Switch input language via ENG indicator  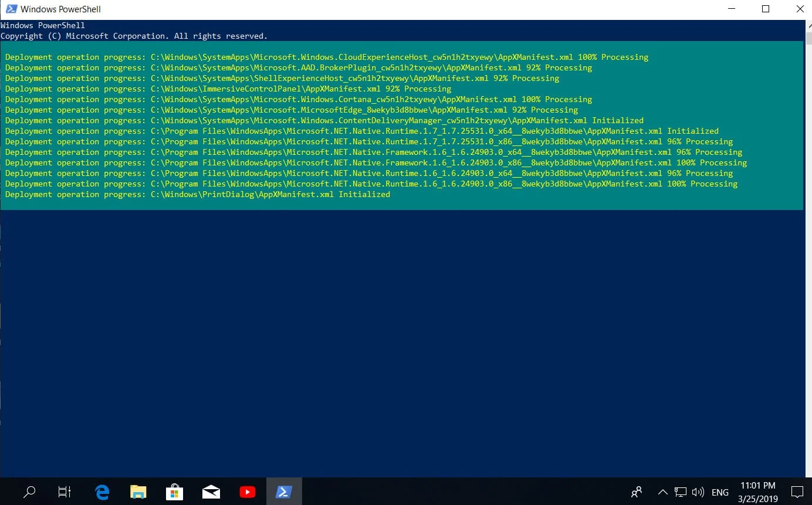(720, 493)
